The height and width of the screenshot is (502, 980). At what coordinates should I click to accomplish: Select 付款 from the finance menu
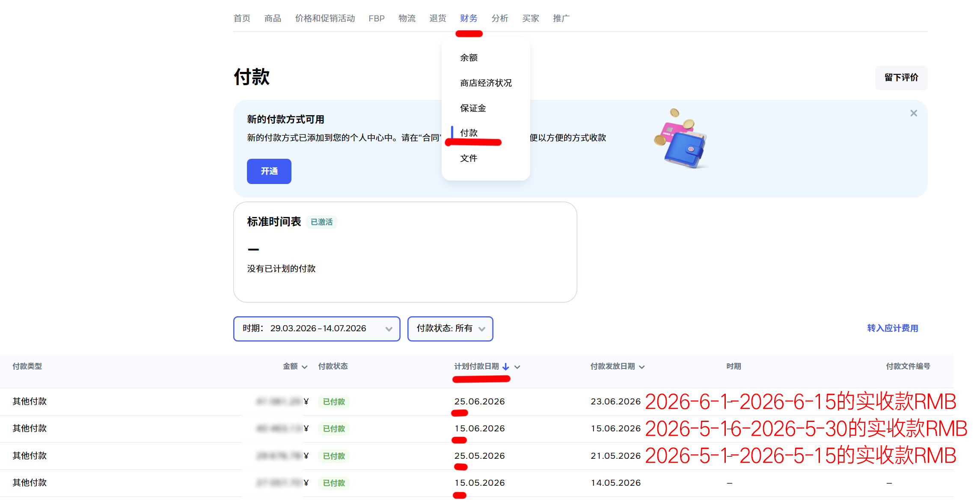click(x=469, y=133)
